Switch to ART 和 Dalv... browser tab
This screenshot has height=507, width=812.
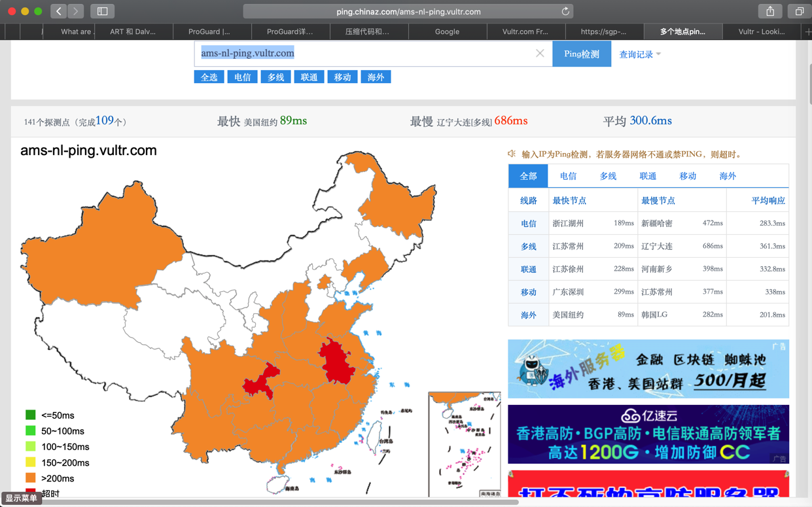(x=133, y=31)
